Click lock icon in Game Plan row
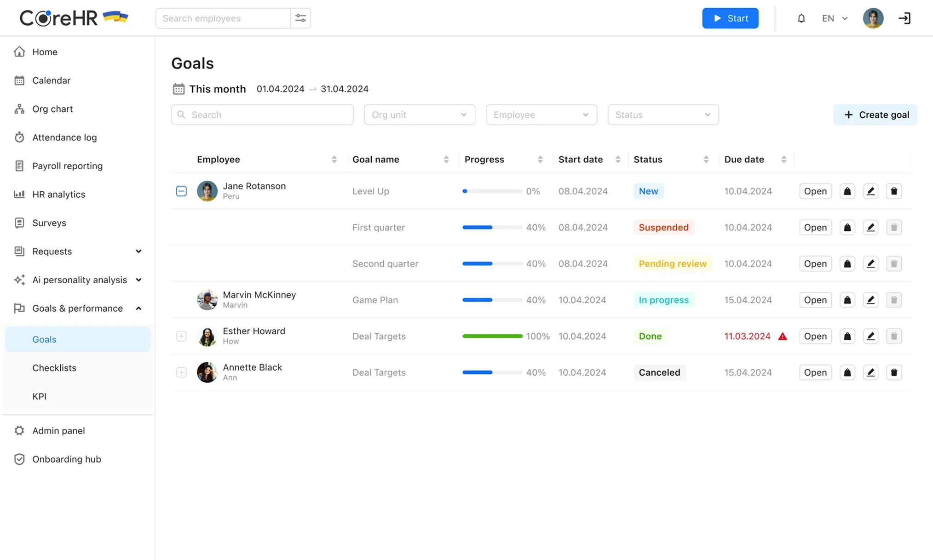This screenshot has width=933, height=560. point(847,300)
